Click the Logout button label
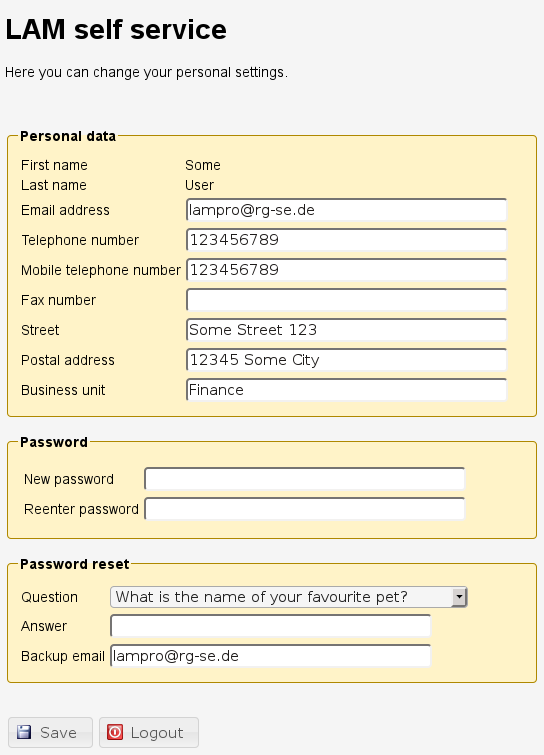 pos(157,733)
